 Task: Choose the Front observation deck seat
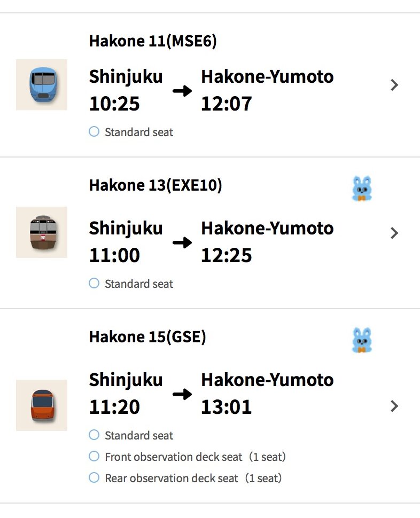(94, 456)
